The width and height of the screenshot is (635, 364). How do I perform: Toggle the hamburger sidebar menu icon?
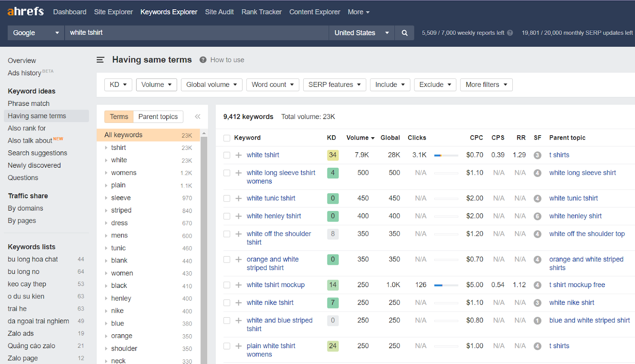pyautogui.click(x=100, y=60)
